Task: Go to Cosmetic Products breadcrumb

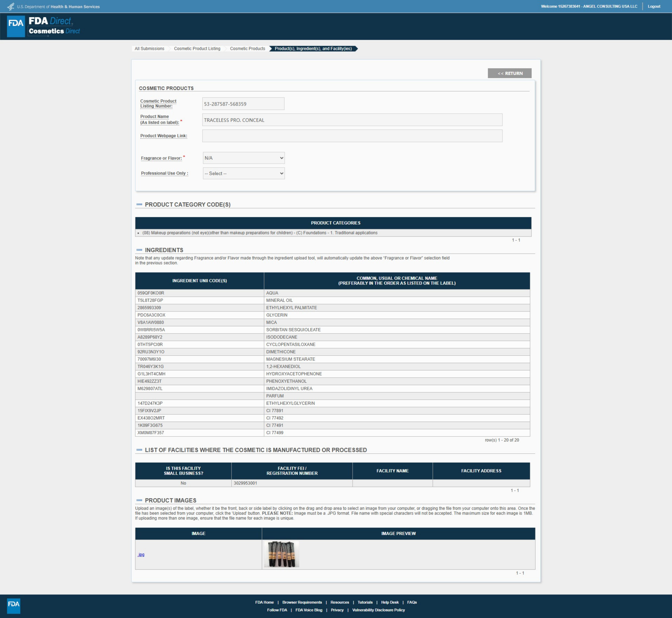Action: [247, 48]
